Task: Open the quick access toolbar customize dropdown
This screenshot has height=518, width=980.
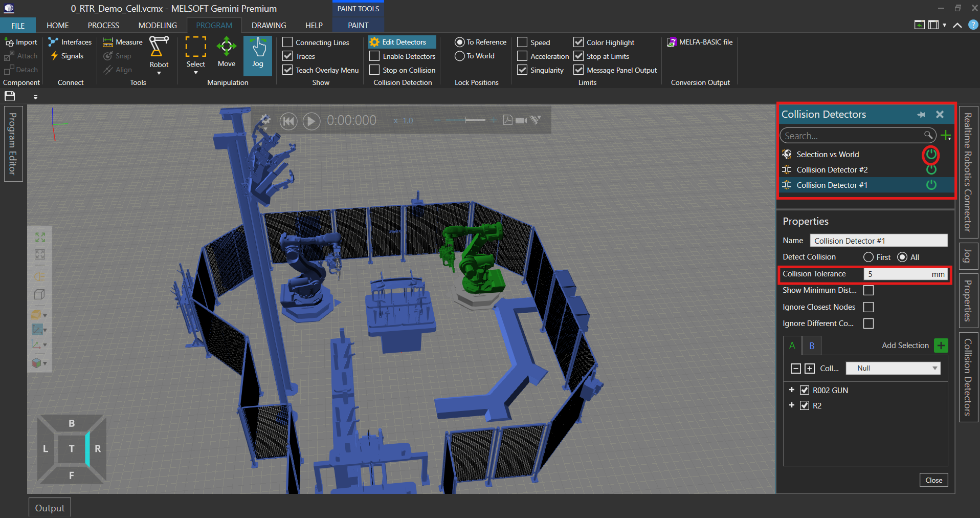Action: pos(35,97)
